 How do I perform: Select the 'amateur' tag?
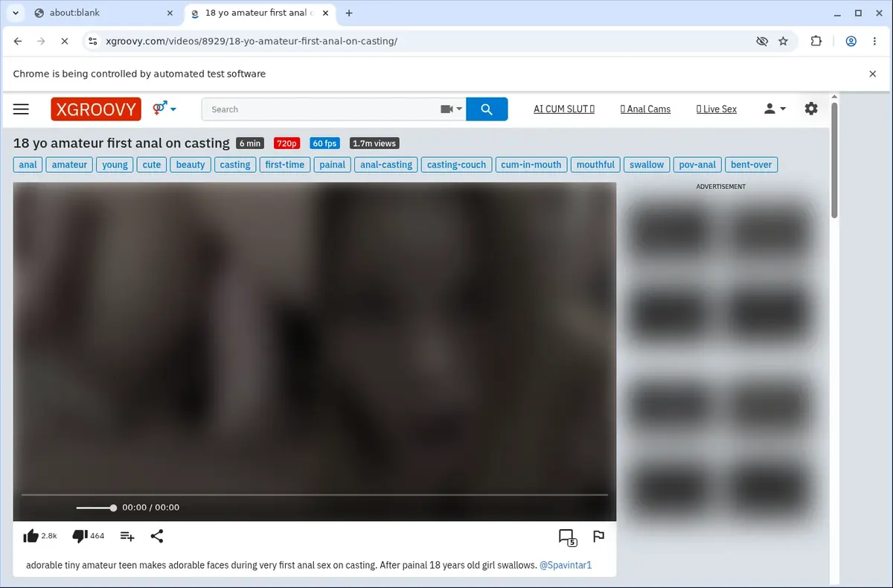[69, 164]
